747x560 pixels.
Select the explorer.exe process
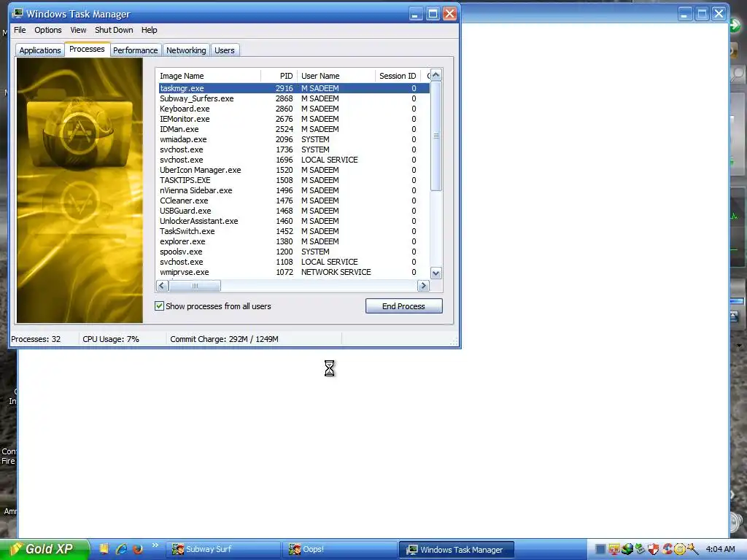click(294, 242)
